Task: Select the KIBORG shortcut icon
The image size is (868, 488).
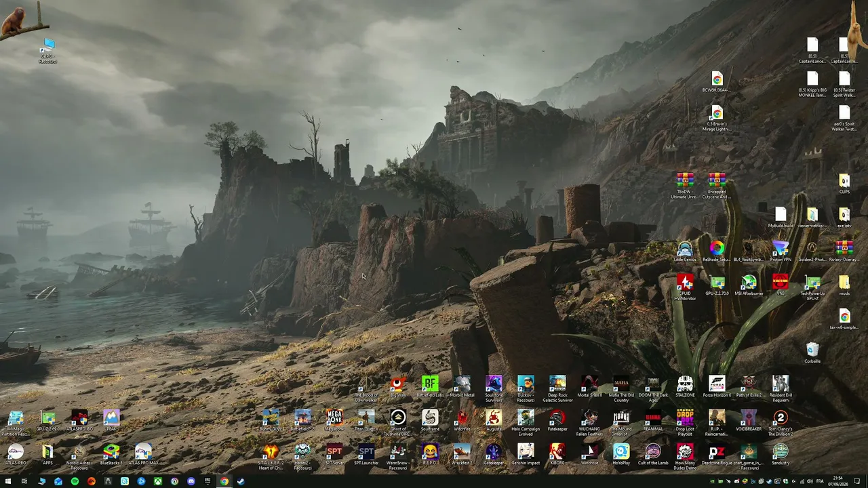Action: 557,455
